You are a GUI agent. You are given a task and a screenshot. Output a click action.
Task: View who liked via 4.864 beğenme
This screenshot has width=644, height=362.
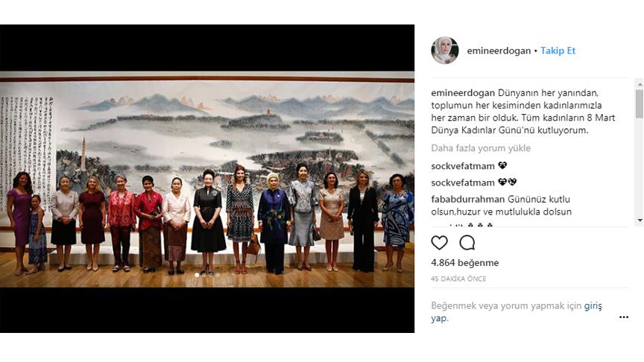465,263
